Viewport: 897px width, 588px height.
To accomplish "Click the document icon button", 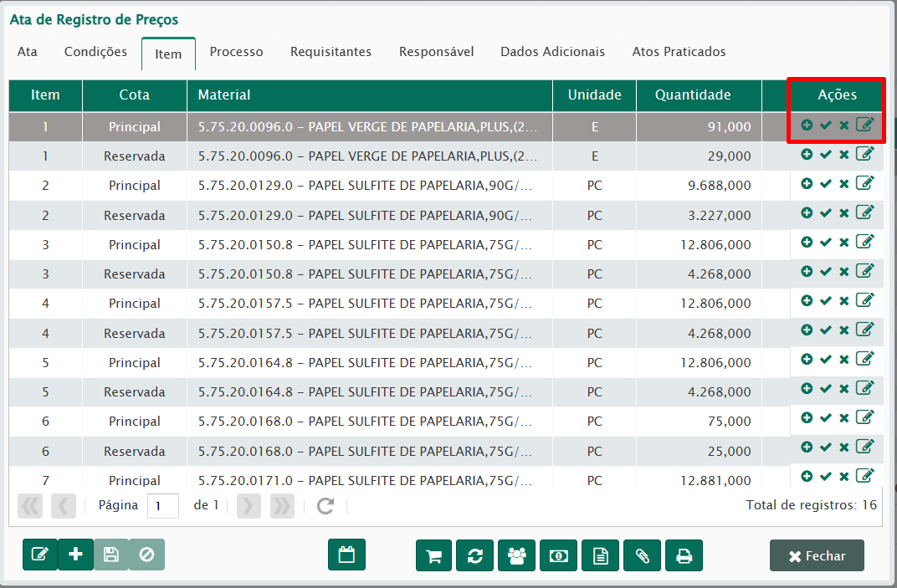I will point(600,556).
